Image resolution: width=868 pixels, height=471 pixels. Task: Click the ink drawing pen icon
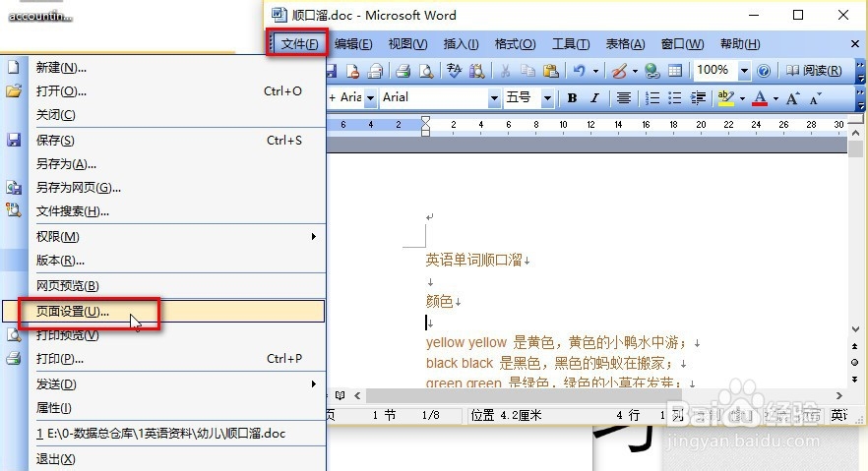click(x=619, y=71)
